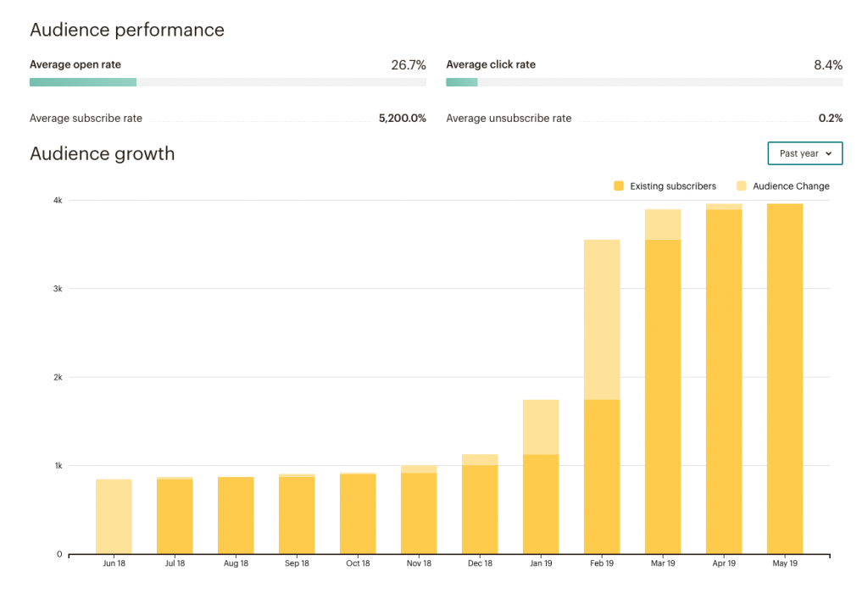The height and width of the screenshot is (593, 868).
Task: Click the Aug 18 bar in chart
Action: [x=236, y=517]
